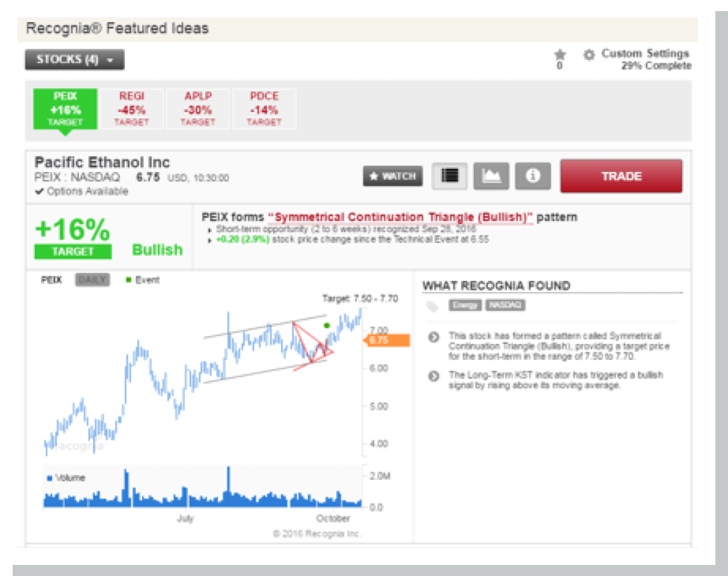728x576 pixels.
Task: Expand the stock price change bullet
Action: click(210, 241)
